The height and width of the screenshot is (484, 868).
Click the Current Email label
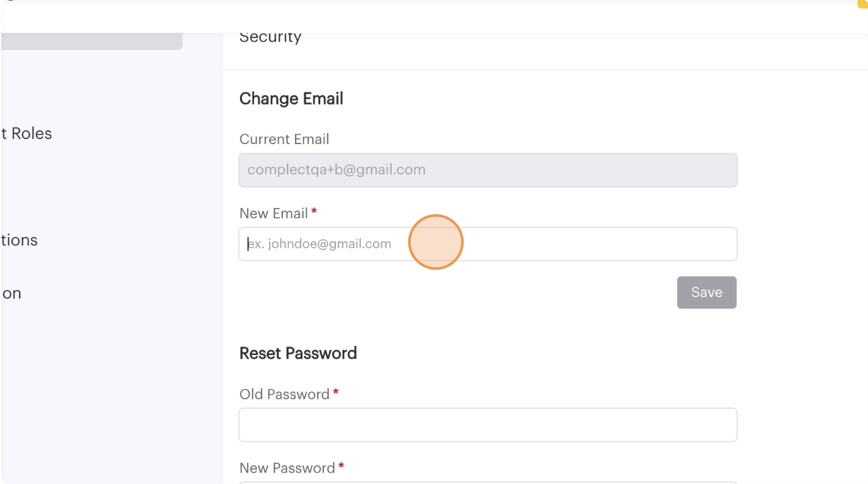pos(284,139)
